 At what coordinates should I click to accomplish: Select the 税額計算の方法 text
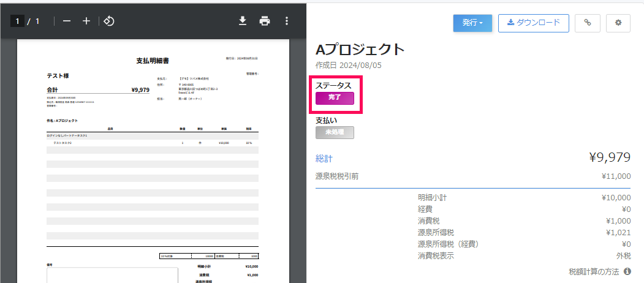(x=594, y=271)
